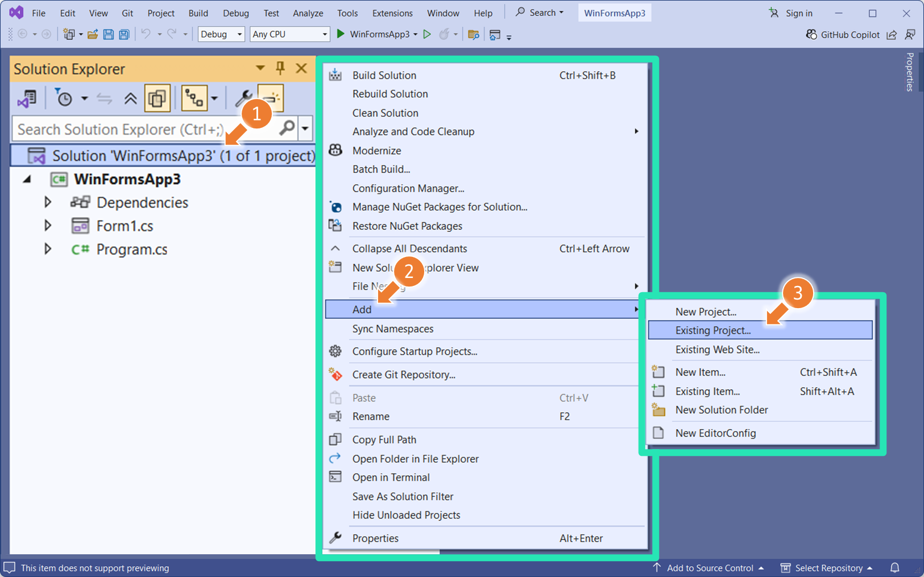Open the Any CPU platform dropdown

tap(290, 34)
